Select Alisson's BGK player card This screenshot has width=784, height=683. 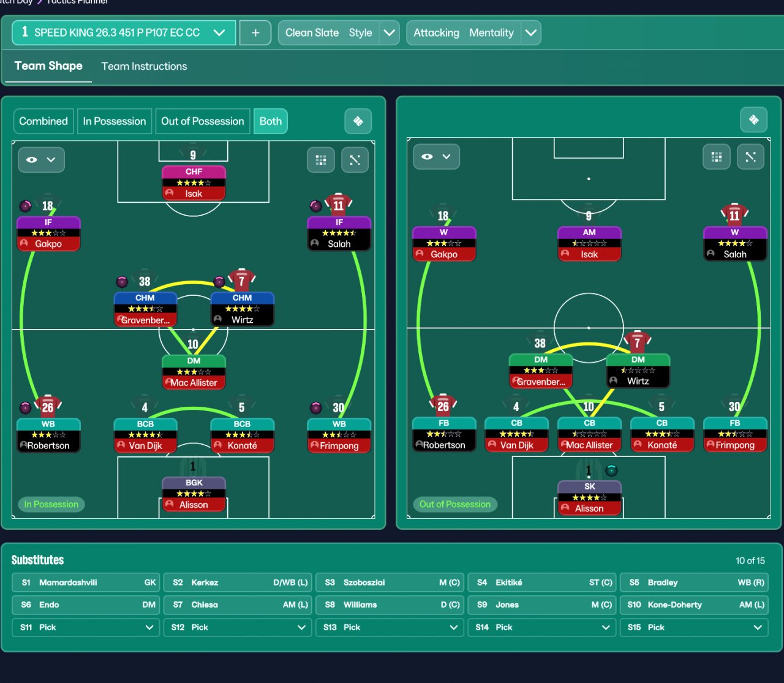(194, 494)
